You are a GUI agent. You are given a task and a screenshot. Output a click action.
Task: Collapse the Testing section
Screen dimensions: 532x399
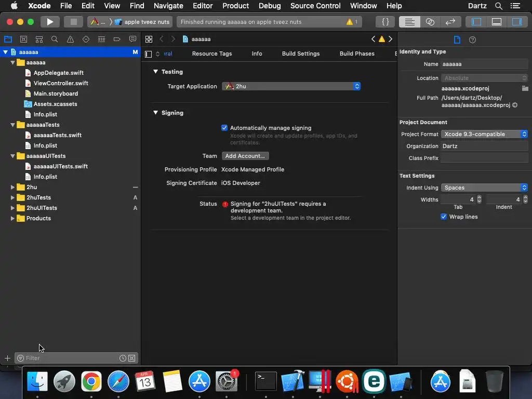tap(155, 72)
